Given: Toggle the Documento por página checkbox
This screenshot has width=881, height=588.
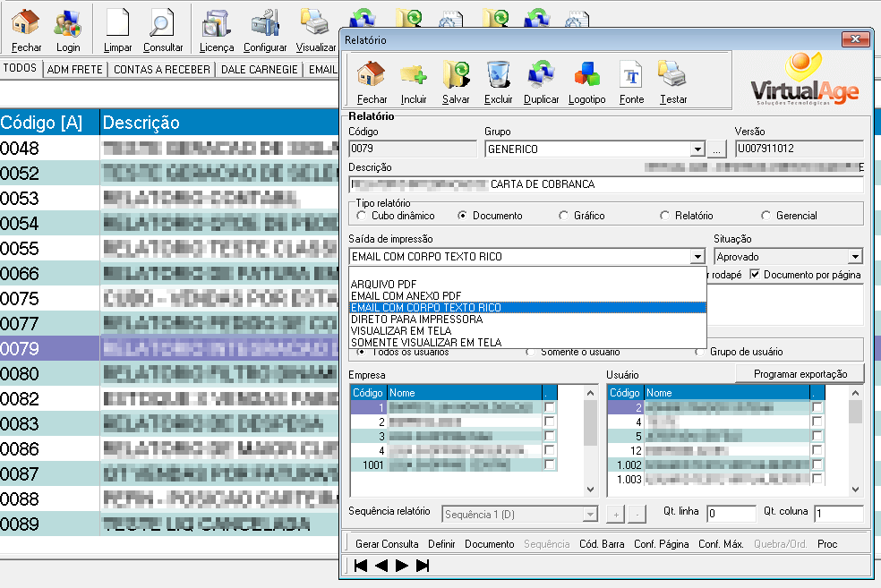Looking at the screenshot, I should [755, 275].
